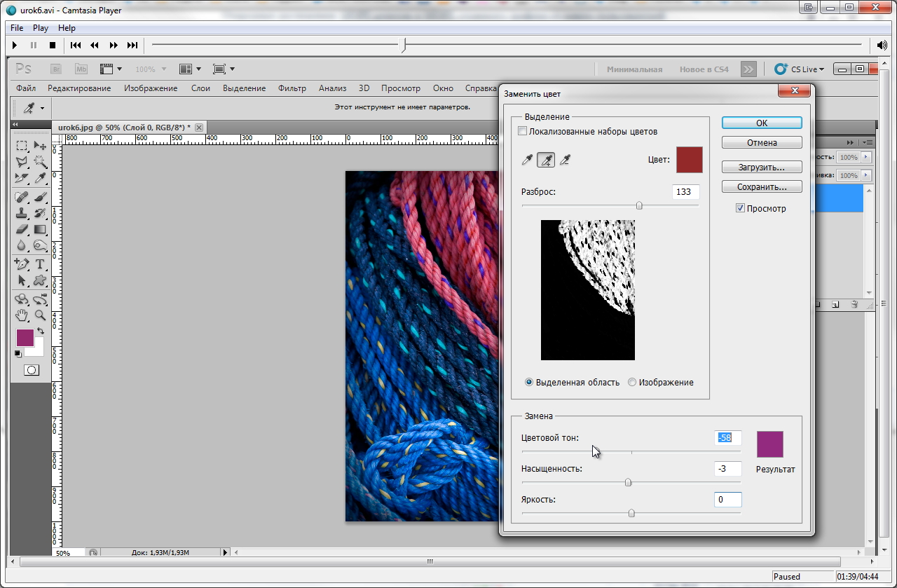Select the Hand tool
Screen dimensions: 897x588
[x=22, y=315]
